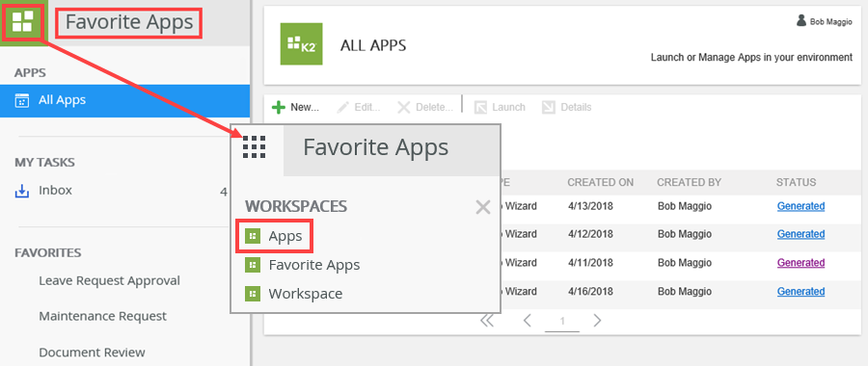868x366 pixels.
Task: Click the Edit pencil toolbar button
Action: point(358,107)
